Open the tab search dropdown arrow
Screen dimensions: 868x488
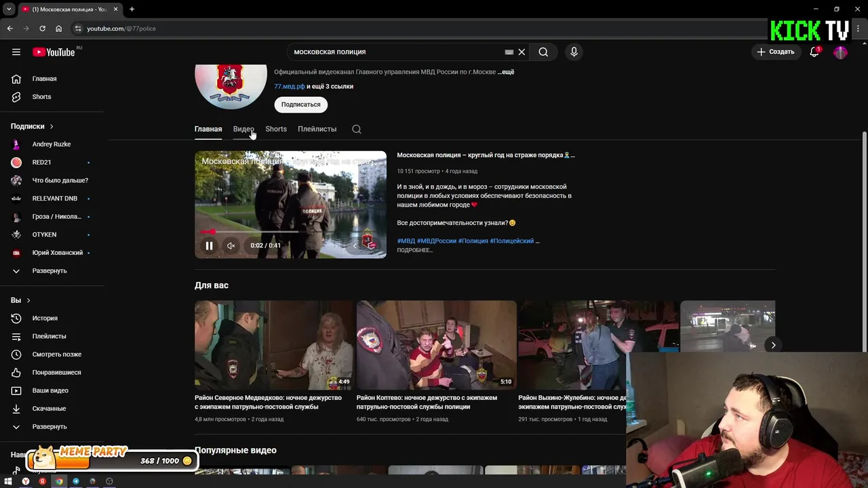[x=9, y=9]
